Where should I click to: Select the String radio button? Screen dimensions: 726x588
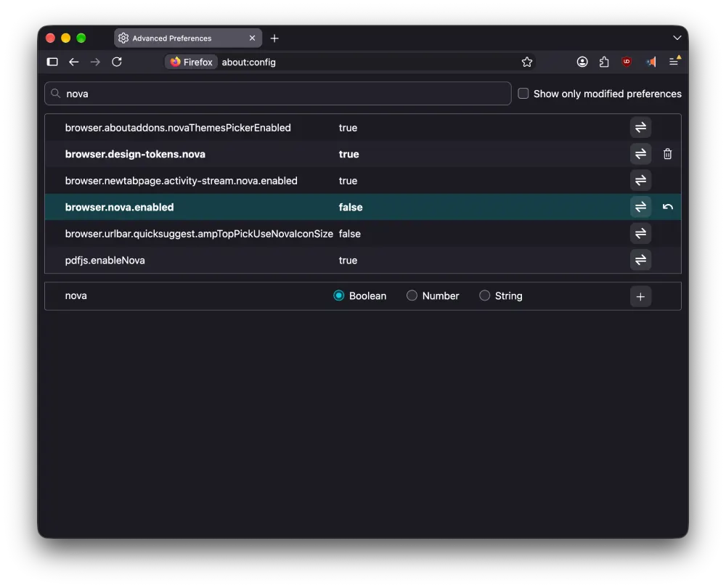coord(484,295)
